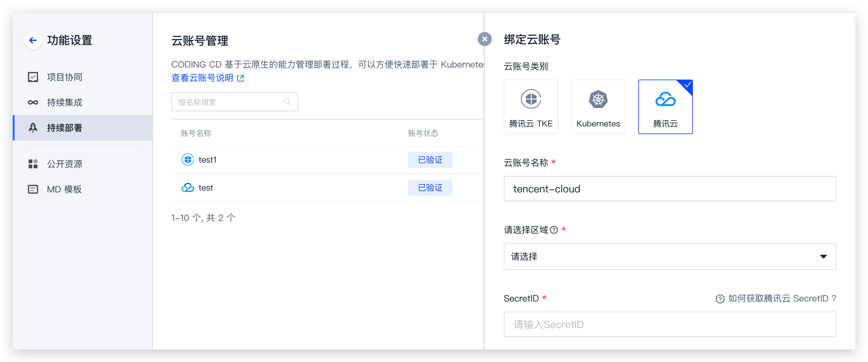Click the 持续集成 infinity icon
The image size is (868, 362).
click(33, 102)
